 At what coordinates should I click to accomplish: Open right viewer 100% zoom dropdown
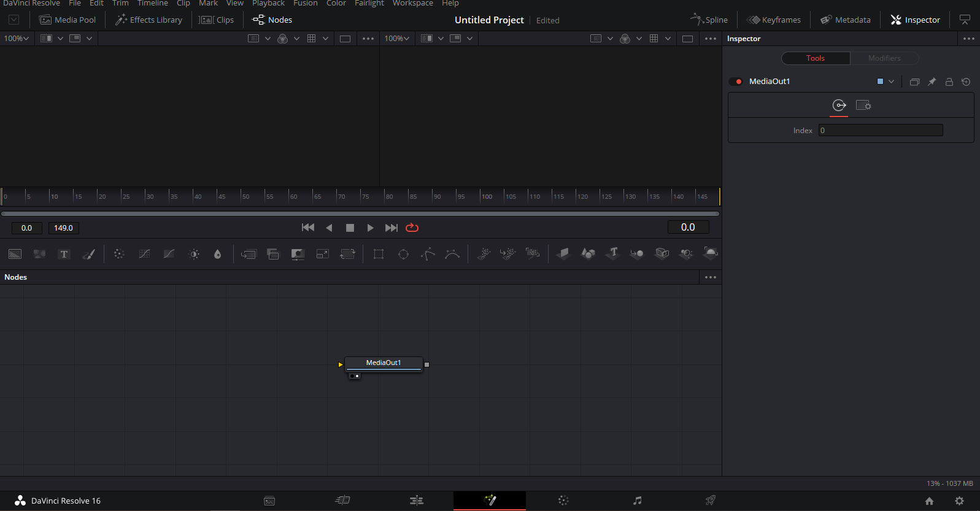[397, 38]
